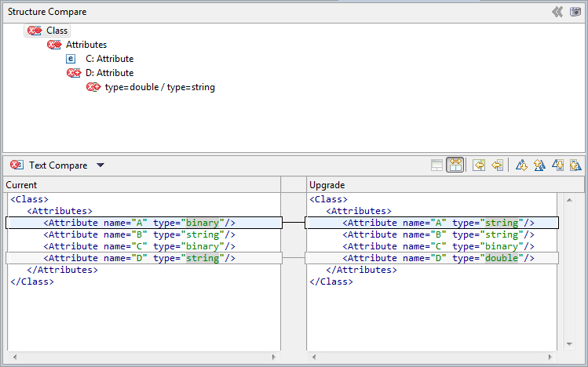588x367 pixels.
Task: Select the Class node in structure tree
Action: 57,31
